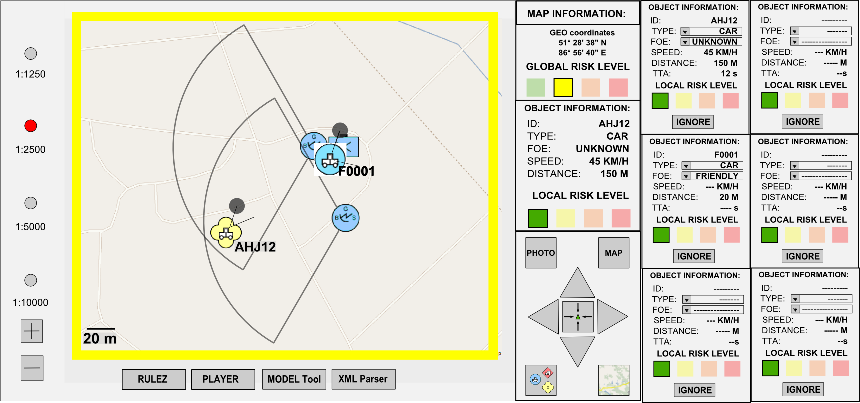Click the zoom in plus icon
The height and width of the screenshot is (403, 860).
pos(32,331)
